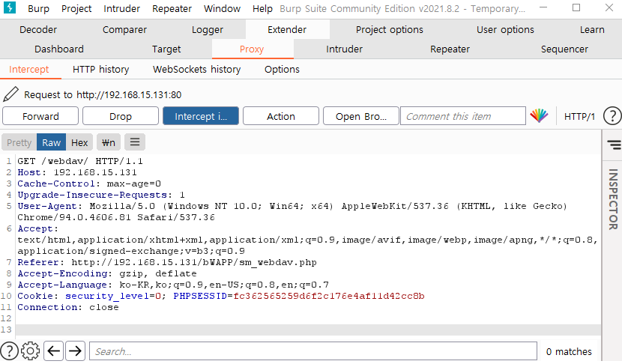This screenshot has height=364, width=622.
Task: Click the Cache-Control header line
Action: coord(89,183)
